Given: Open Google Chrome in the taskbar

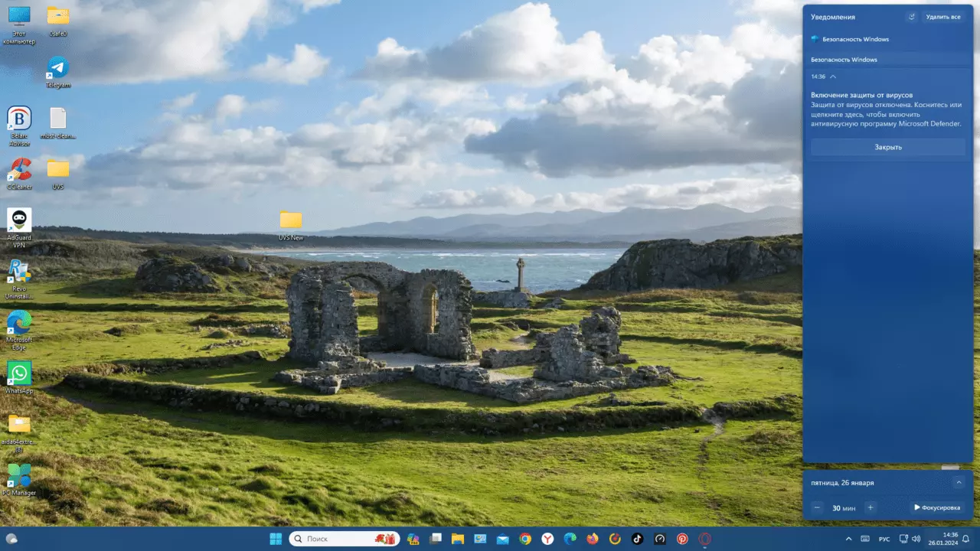Looking at the screenshot, I should (525, 539).
